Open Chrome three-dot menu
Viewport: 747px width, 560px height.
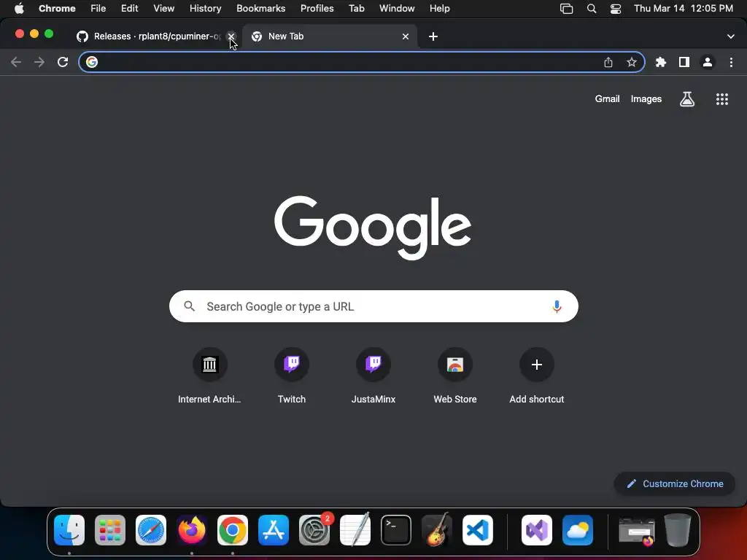pos(731,62)
